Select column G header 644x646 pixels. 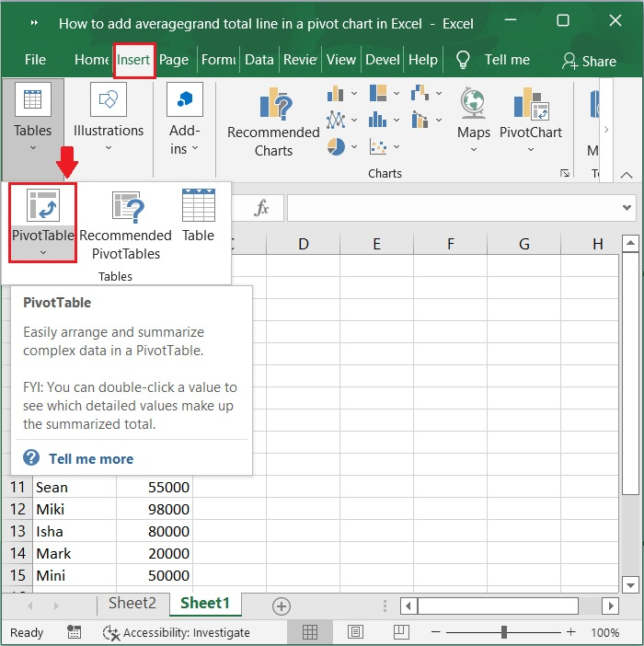click(x=523, y=244)
